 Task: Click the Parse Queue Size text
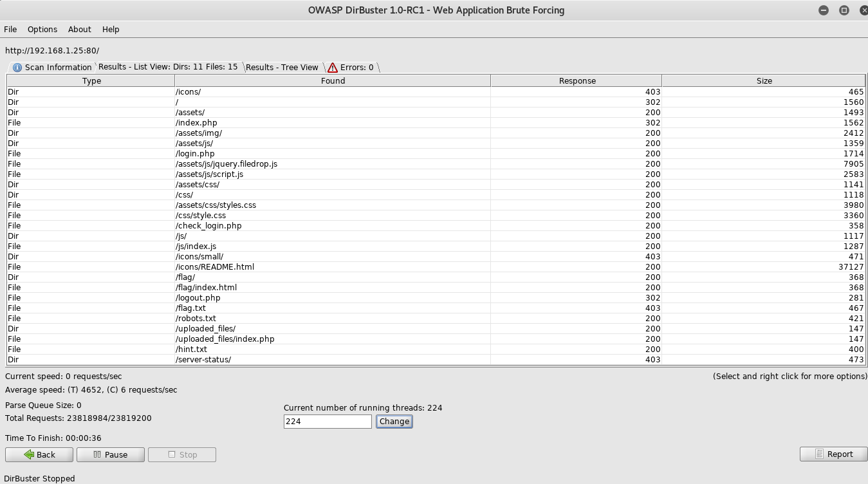point(43,405)
